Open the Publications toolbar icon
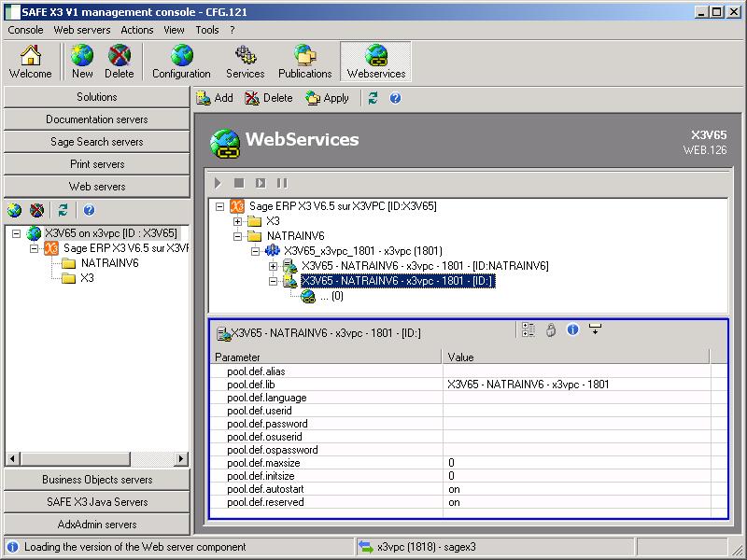 coord(305,62)
